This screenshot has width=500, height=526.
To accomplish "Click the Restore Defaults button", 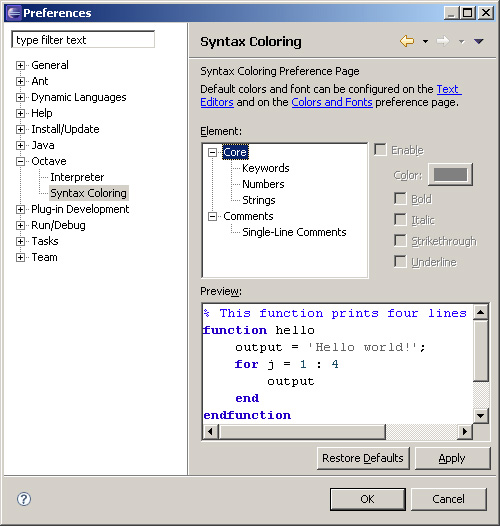I will click(x=363, y=458).
